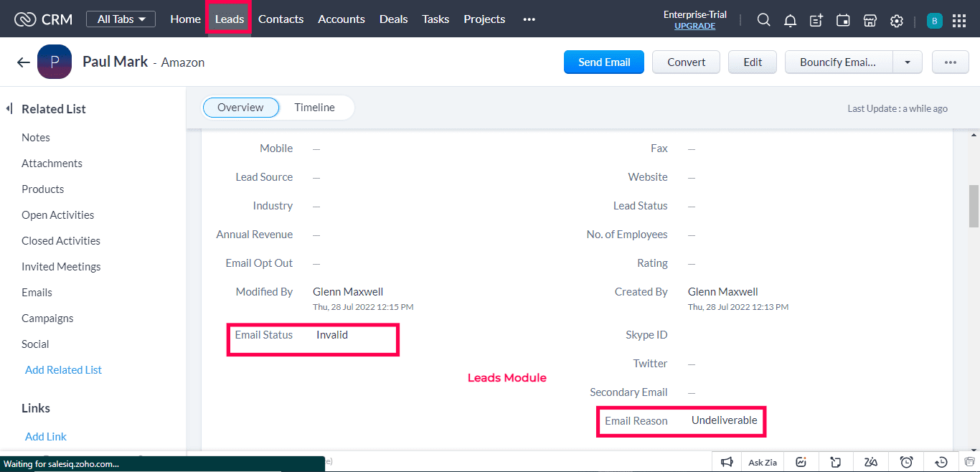Open the user profile avatar B
980x472 pixels.
(934, 21)
